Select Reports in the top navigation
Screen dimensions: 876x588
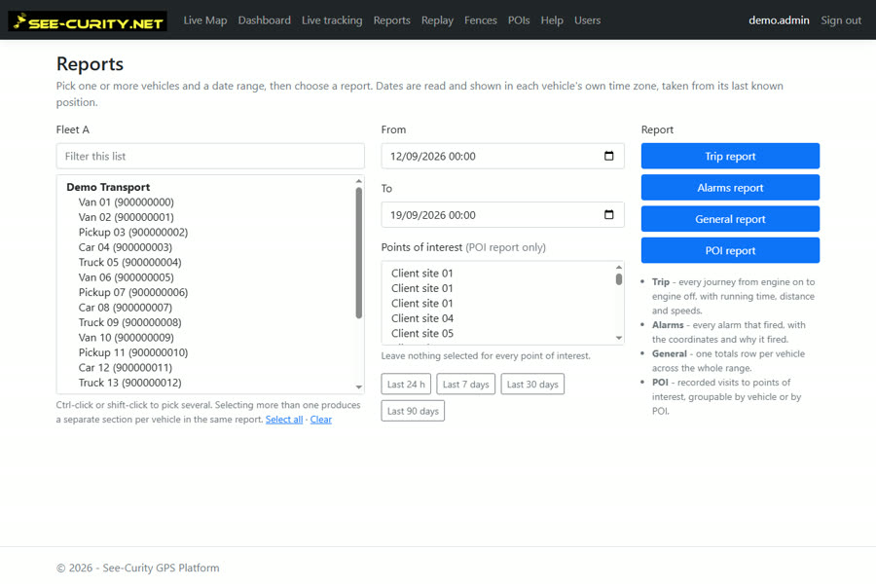(x=391, y=20)
